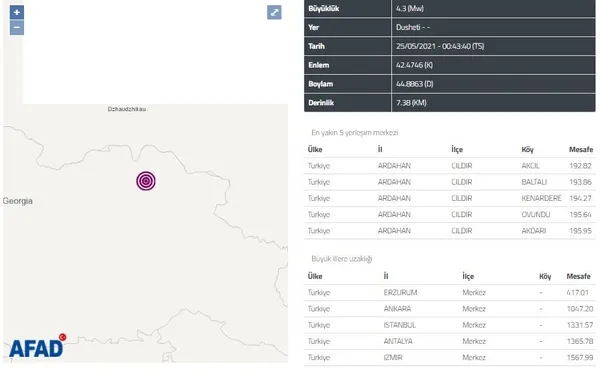The width and height of the screenshot is (600, 377).
Task: Zoom out the map with minus button
Action: click(x=17, y=28)
